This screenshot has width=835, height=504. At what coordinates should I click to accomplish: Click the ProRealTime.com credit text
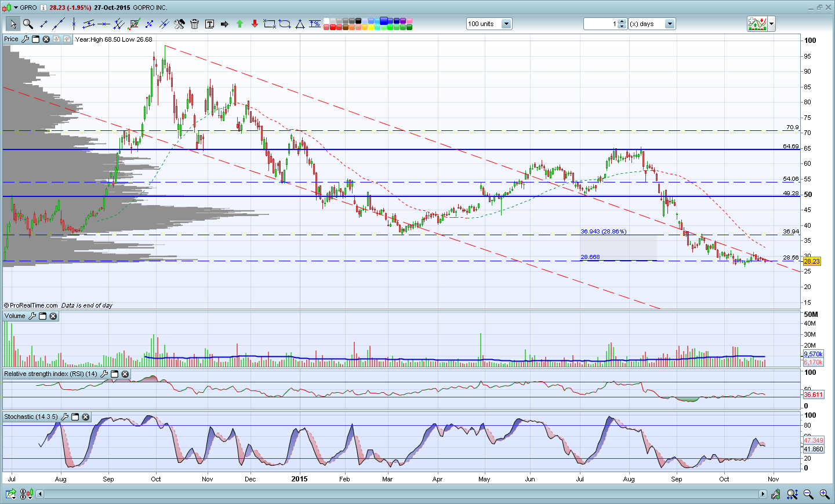(31, 305)
